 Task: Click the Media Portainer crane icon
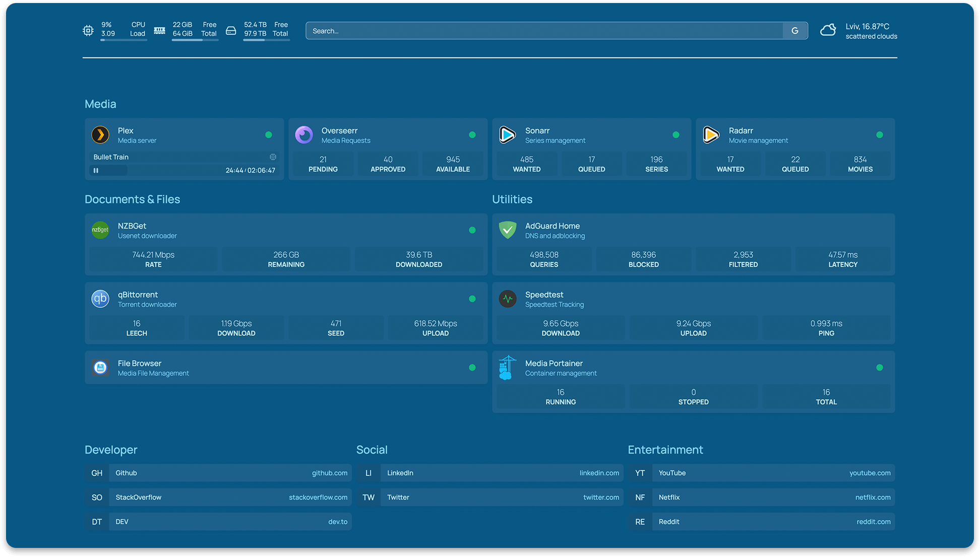[x=508, y=367]
